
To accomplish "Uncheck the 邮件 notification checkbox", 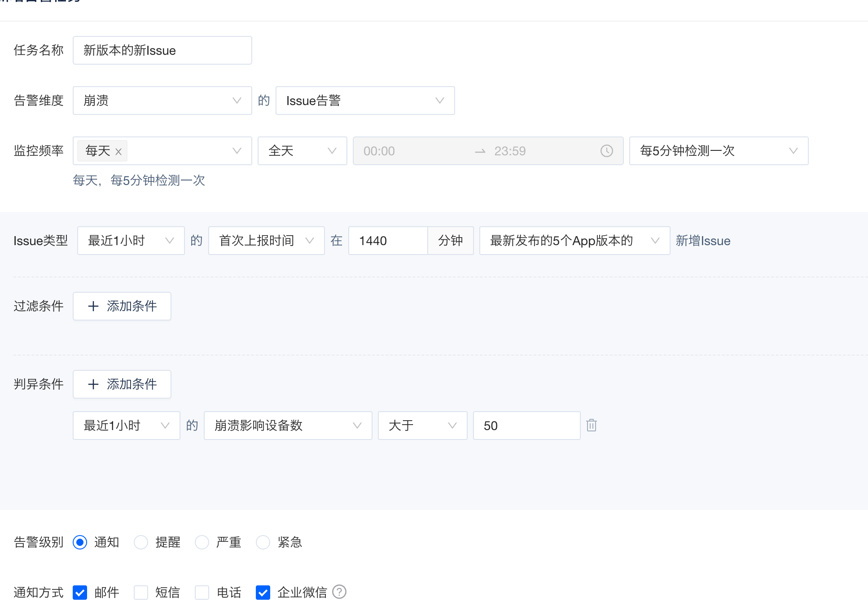I will tap(79, 593).
